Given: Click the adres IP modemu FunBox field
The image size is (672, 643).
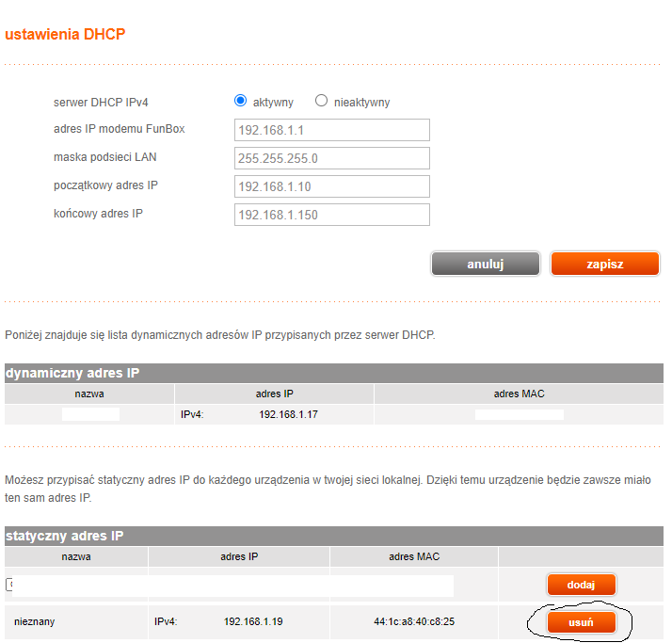Looking at the screenshot, I should tap(331, 130).
